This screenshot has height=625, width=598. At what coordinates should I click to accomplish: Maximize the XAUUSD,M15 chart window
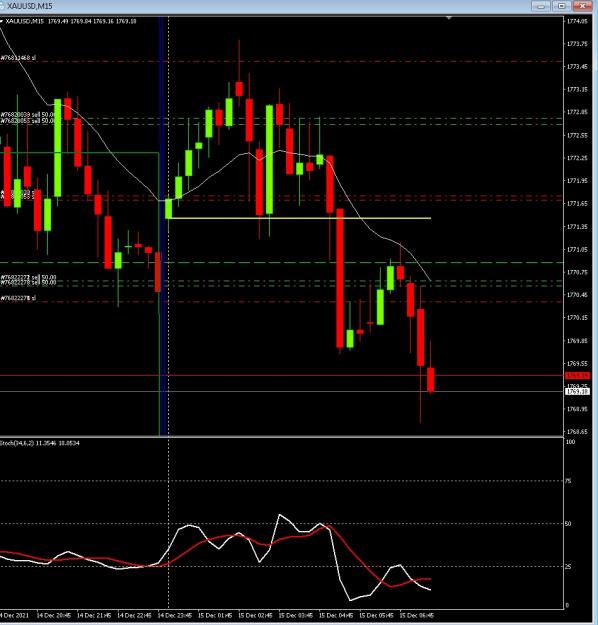pyautogui.click(x=561, y=6)
